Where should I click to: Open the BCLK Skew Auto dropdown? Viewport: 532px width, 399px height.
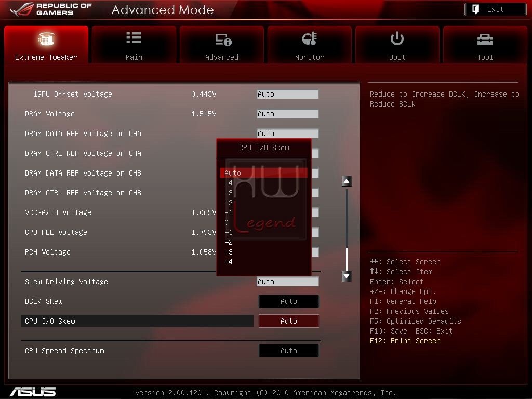point(289,301)
